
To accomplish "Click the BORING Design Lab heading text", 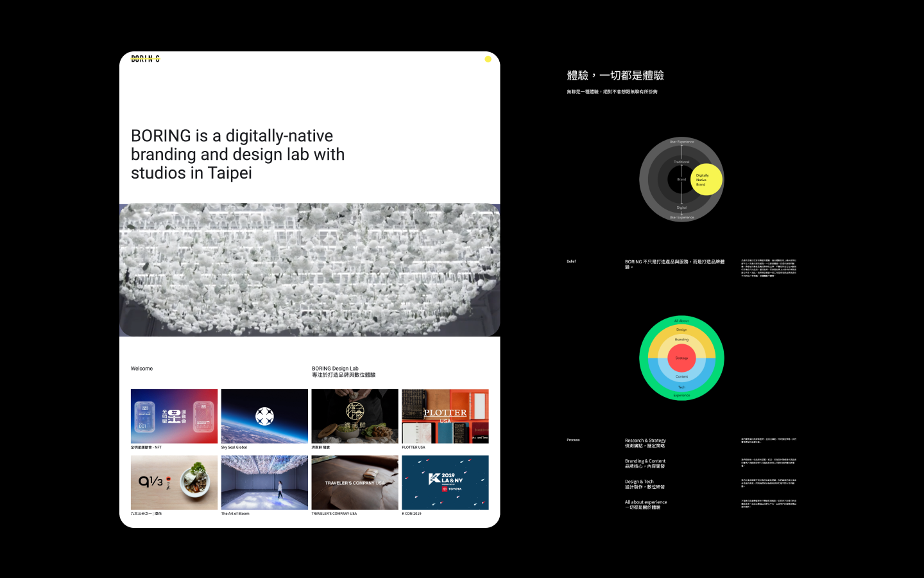I will pyautogui.click(x=335, y=369).
